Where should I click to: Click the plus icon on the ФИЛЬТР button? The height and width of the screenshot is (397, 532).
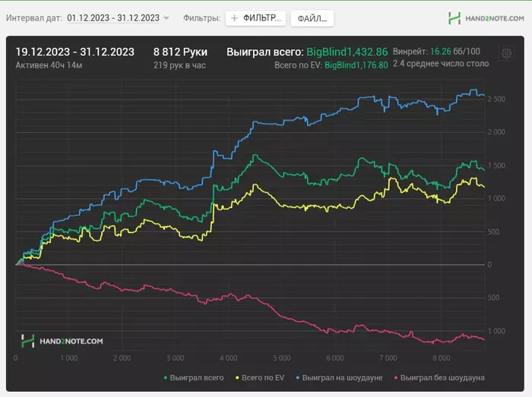pyautogui.click(x=235, y=17)
